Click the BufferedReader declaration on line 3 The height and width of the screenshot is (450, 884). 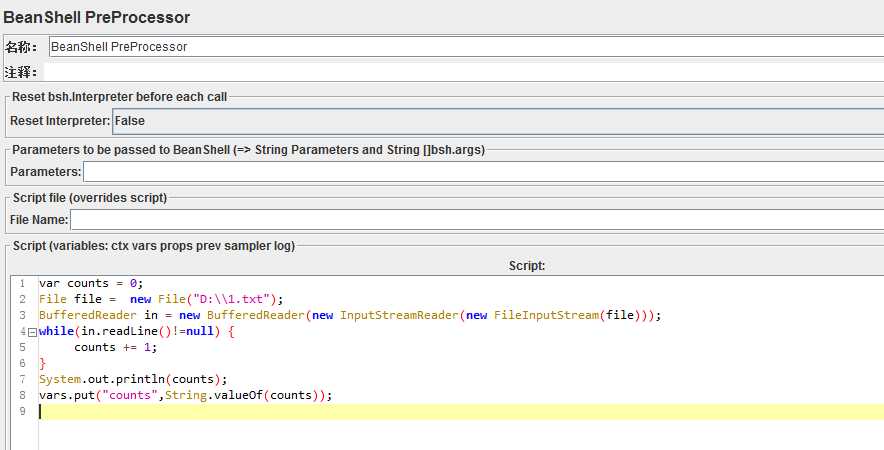(x=350, y=315)
